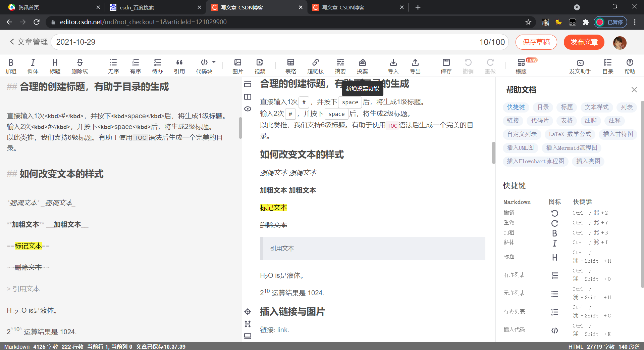
Task: Click the editor pane scrollbar
Action: (240, 128)
